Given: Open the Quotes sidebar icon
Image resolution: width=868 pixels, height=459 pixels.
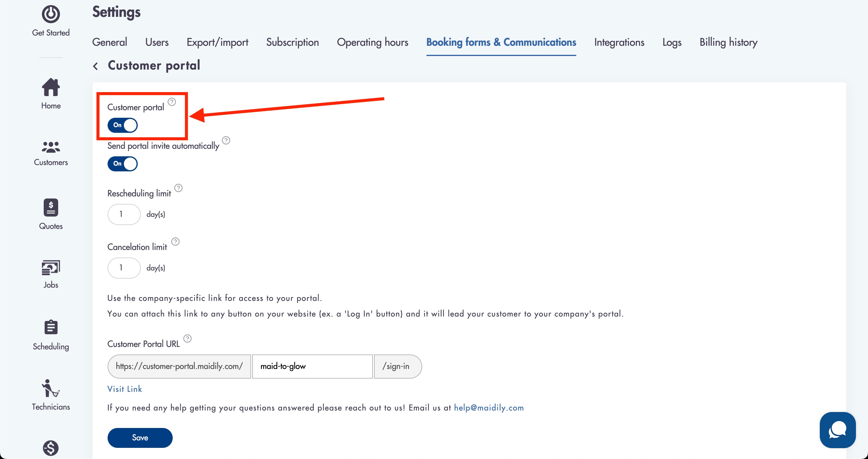Looking at the screenshot, I should 51,208.
